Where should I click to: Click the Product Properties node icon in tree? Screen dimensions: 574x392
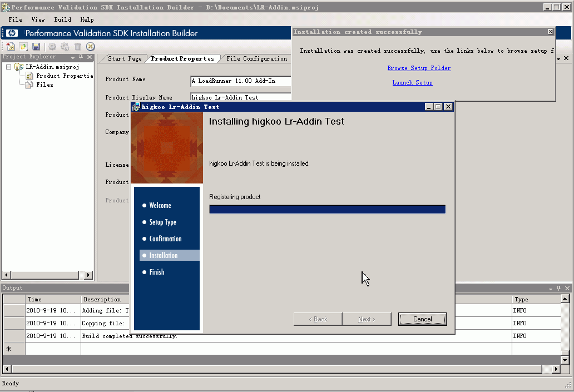[29, 76]
